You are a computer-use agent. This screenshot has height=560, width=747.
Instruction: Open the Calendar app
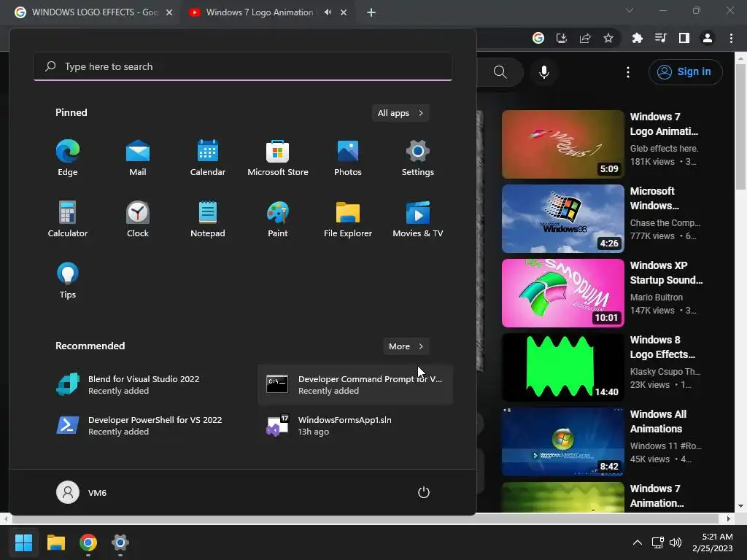208,158
